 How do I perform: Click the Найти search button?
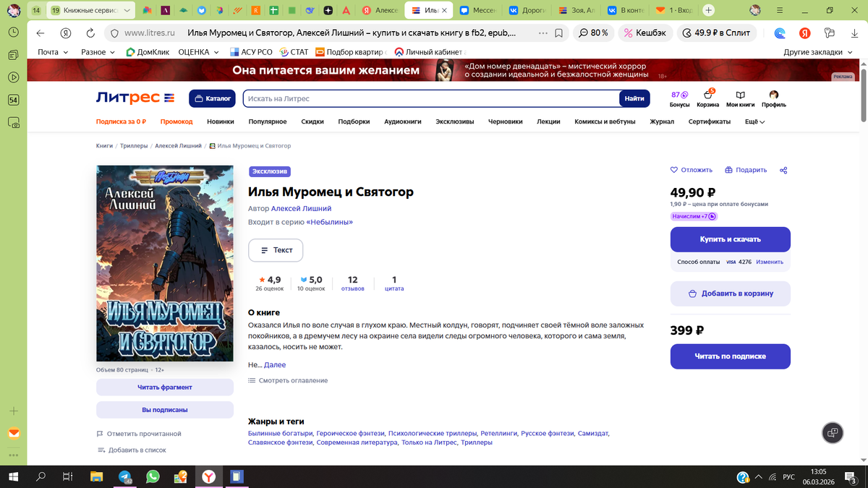pyautogui.click(x=634, y=98)
